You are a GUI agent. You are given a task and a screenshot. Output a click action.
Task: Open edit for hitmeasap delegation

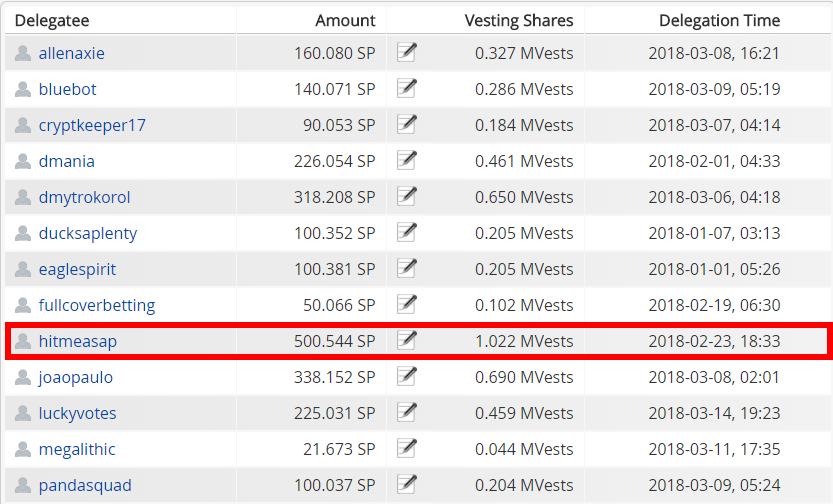point(406,340)
